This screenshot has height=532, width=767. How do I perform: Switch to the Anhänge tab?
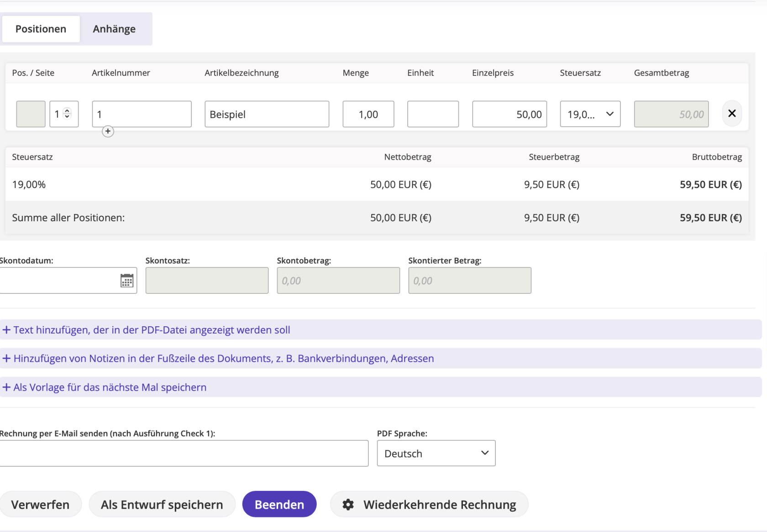[x=114, y=29]
